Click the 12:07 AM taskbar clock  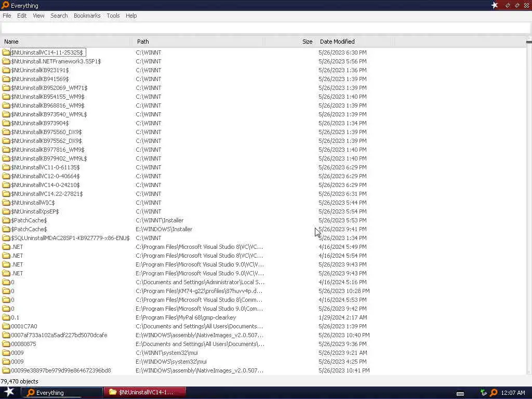pyautogui.click(x=513, y=393)
